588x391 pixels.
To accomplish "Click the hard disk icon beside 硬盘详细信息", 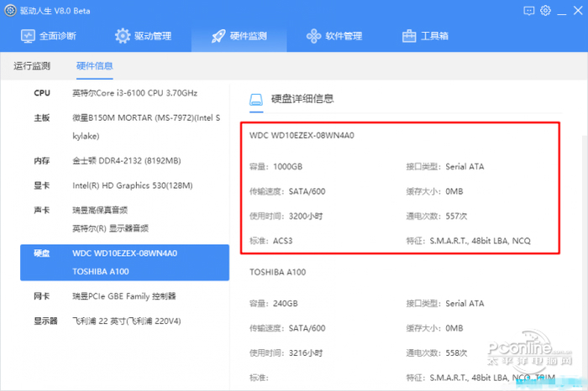I will point(256,99).
